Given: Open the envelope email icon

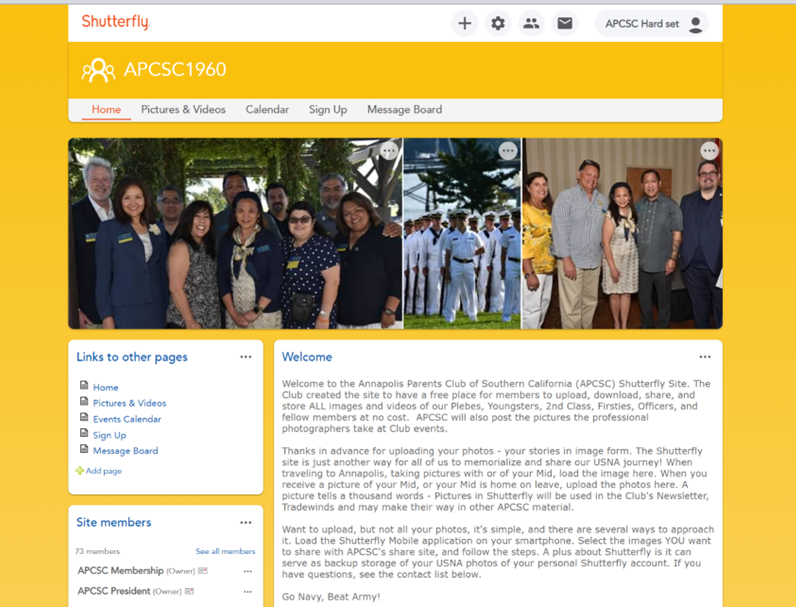Looking at the screenshot, I should [565, 23].
